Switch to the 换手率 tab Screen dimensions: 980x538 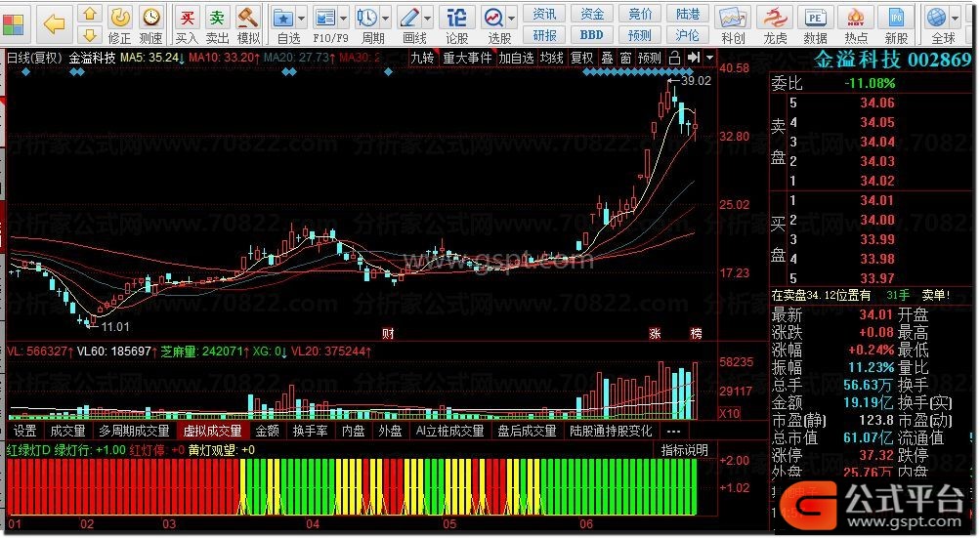tap(310, 432)
